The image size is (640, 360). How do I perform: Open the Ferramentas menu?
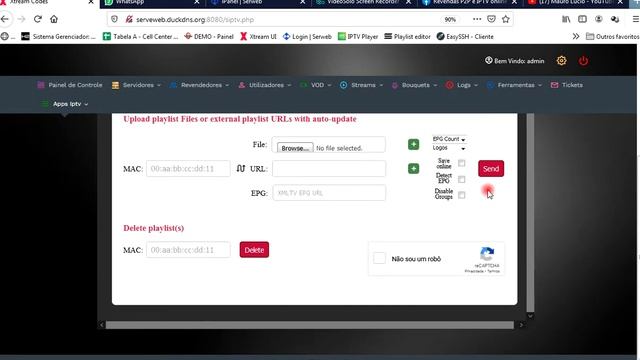pyautogui.click(x=514, y=85)
